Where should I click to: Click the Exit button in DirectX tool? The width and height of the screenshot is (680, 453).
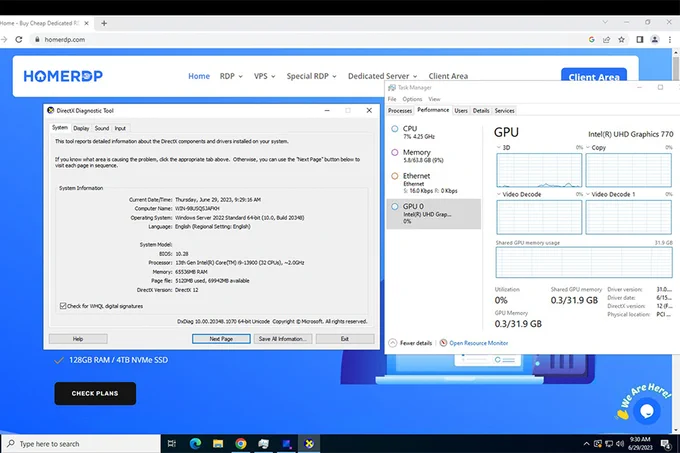345,339
